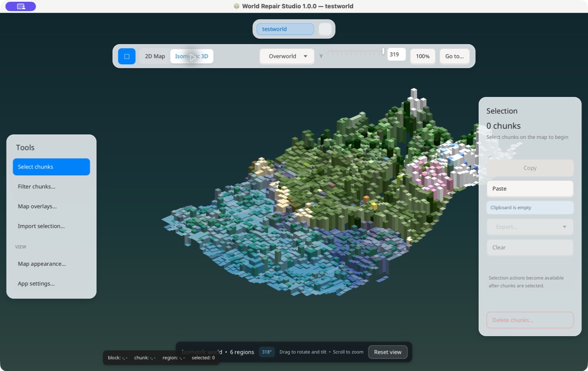The image size is (588, 371).
Task: Click the Clear selection button
Action: [530, 247]
